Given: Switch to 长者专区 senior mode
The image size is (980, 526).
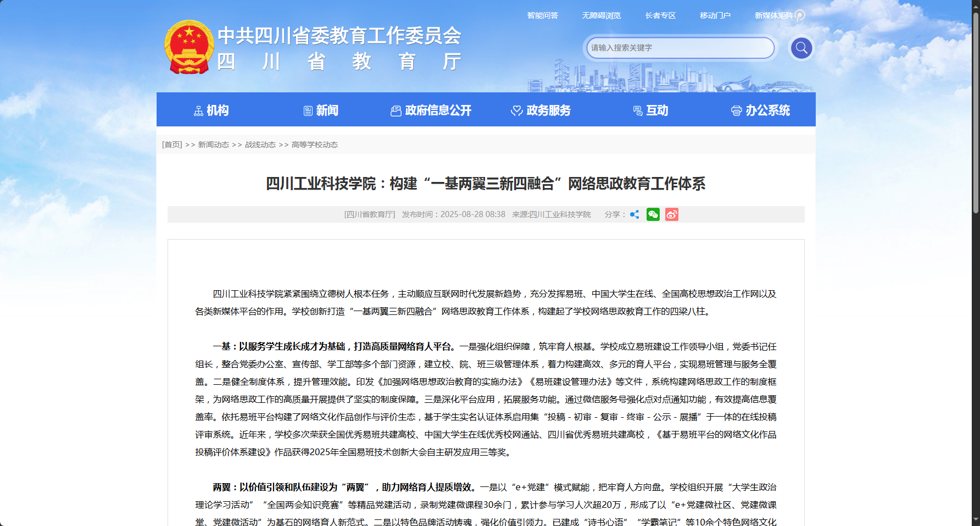Looking at the screenshot, I should tap(660, 15).
